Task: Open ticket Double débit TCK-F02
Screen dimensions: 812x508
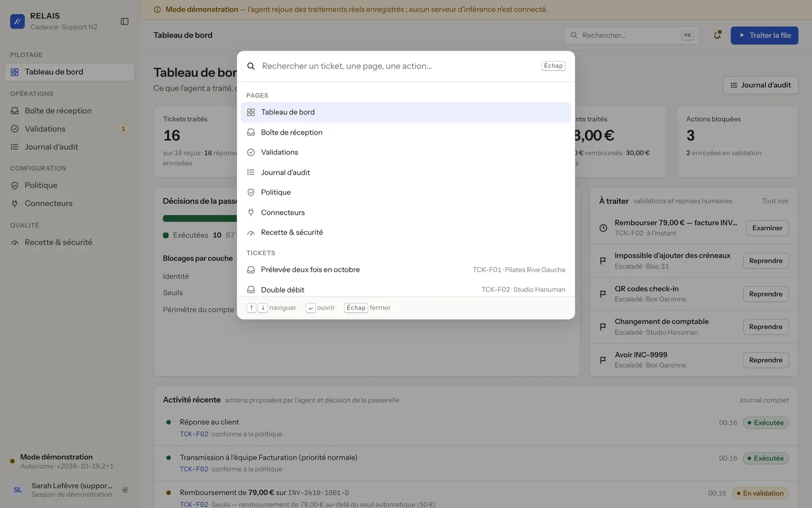Action: [x=406, y=290]
